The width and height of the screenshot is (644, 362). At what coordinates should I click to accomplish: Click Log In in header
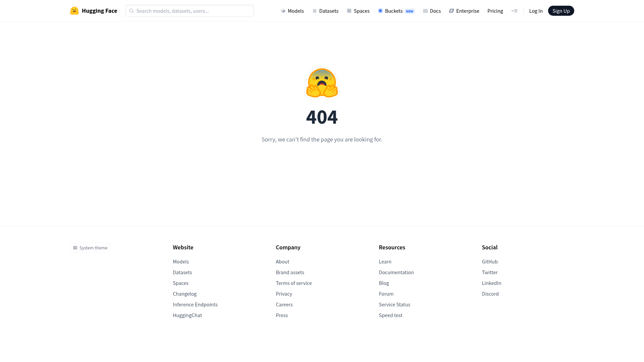tap(536, 11)
